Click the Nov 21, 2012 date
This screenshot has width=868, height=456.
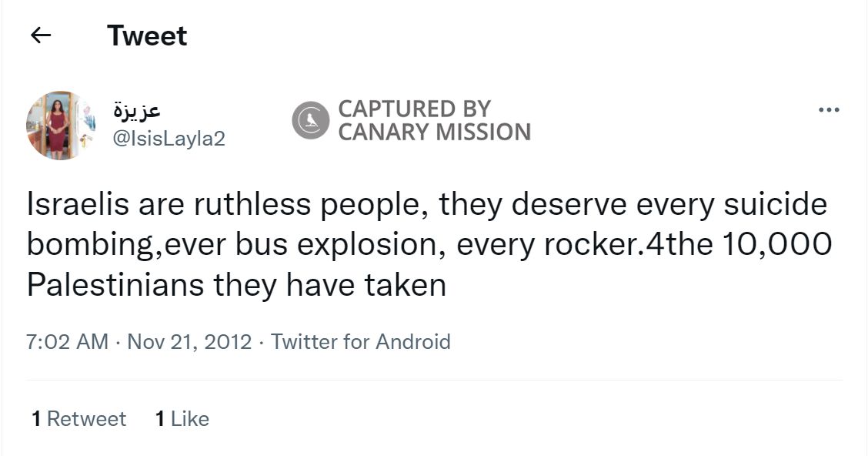tap(189, 342)
